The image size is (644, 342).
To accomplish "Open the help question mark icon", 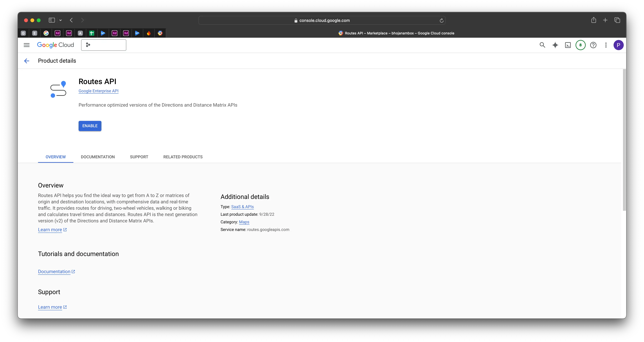I will coord(593,45).
